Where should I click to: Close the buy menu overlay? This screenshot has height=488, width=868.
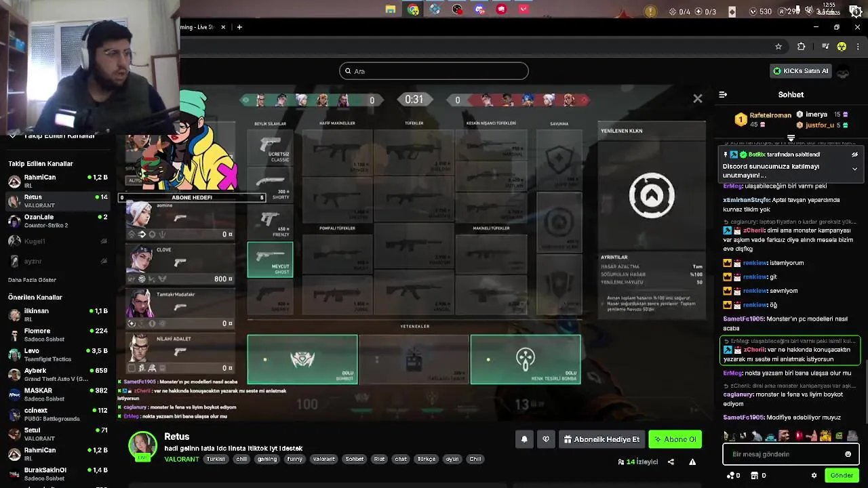point(698,99)
